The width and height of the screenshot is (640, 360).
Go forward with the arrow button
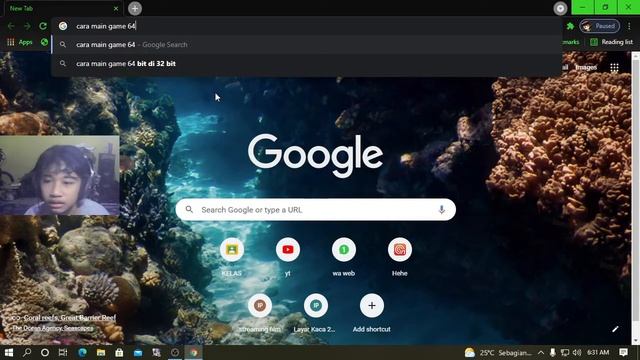[x=27, y=26]
